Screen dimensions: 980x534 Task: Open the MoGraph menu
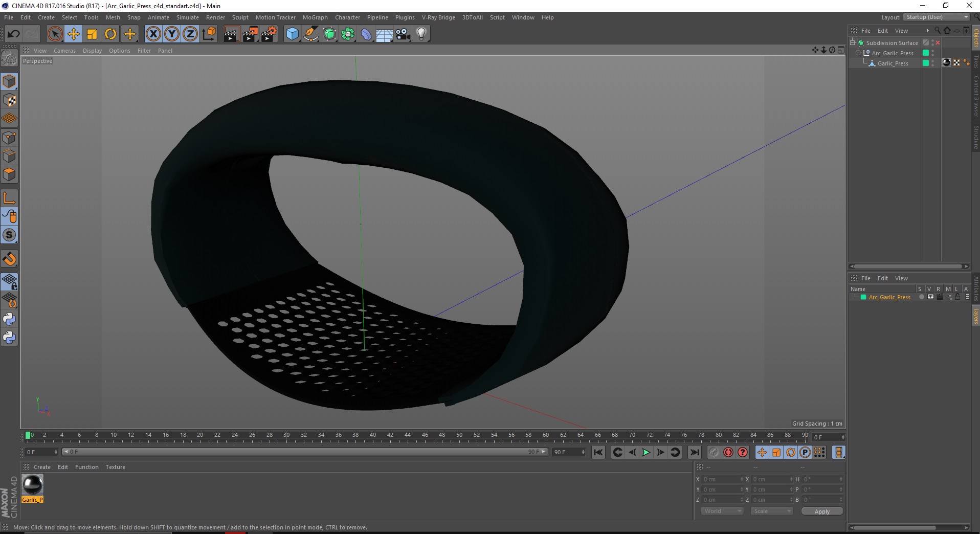click(315, 17)
